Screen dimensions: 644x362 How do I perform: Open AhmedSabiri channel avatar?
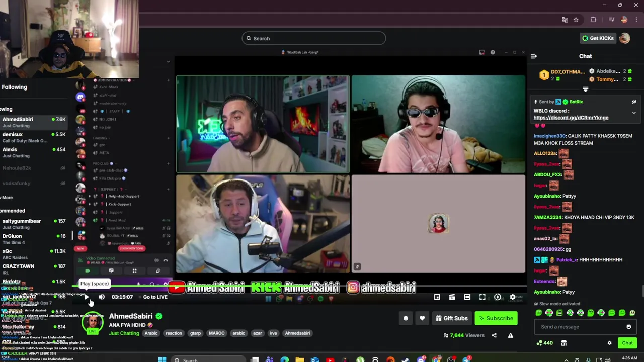(x=93, y=323)
